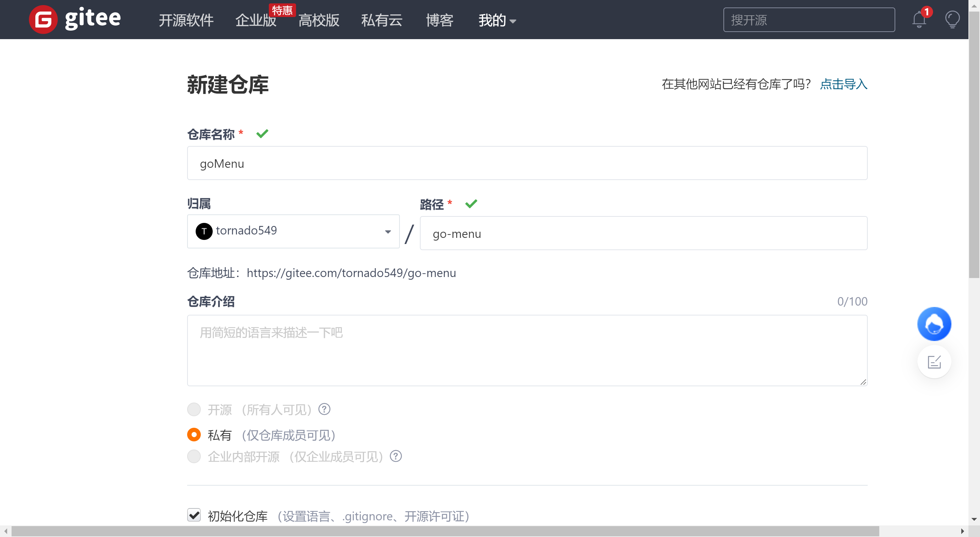Click the horizontal scrollbar right arrow
Screen dimensions: 980x537
(x=963, y=531)
